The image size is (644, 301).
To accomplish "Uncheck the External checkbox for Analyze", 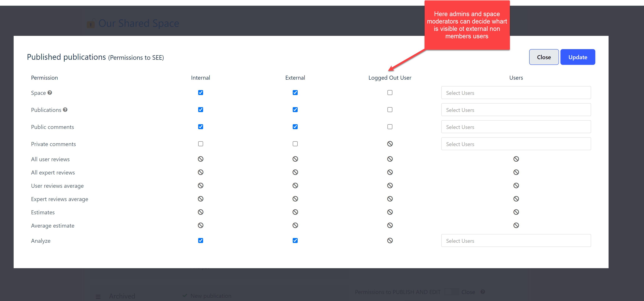I will coord(295,241).
